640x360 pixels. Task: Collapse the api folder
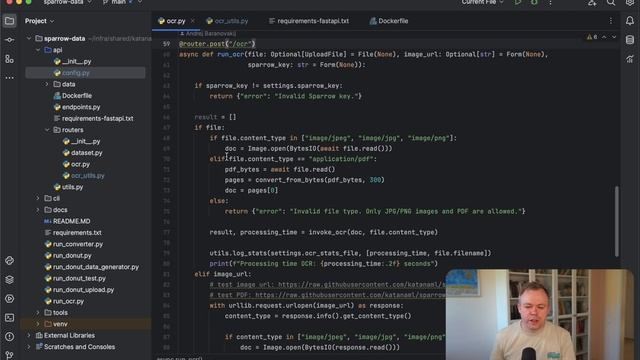[x=38, y=50]
